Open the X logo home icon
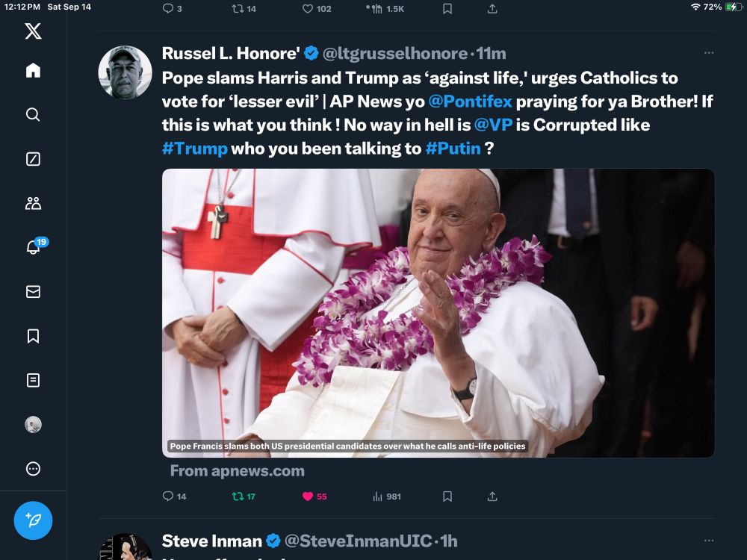 (x=33, y=31)
